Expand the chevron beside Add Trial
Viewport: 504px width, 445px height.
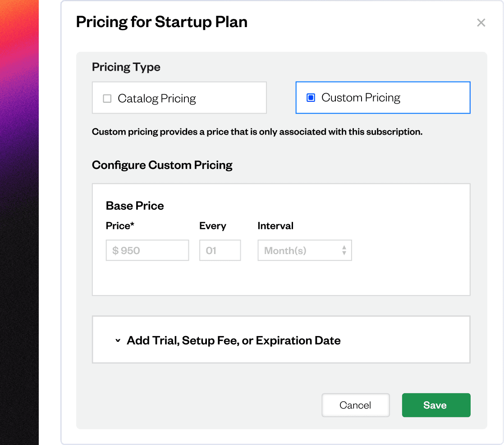[x=118, y=341]
